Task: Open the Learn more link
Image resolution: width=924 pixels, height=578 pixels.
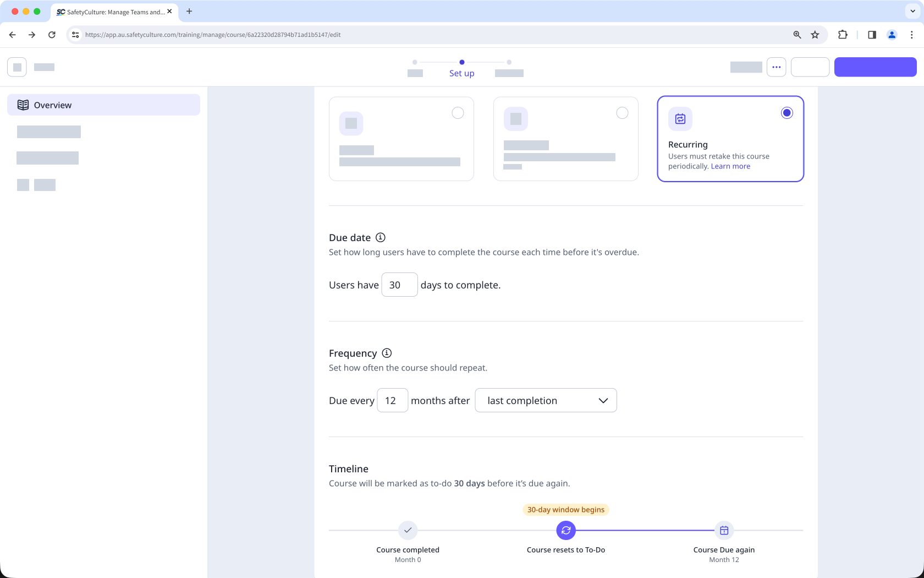Action: click(x=730, y=166)
